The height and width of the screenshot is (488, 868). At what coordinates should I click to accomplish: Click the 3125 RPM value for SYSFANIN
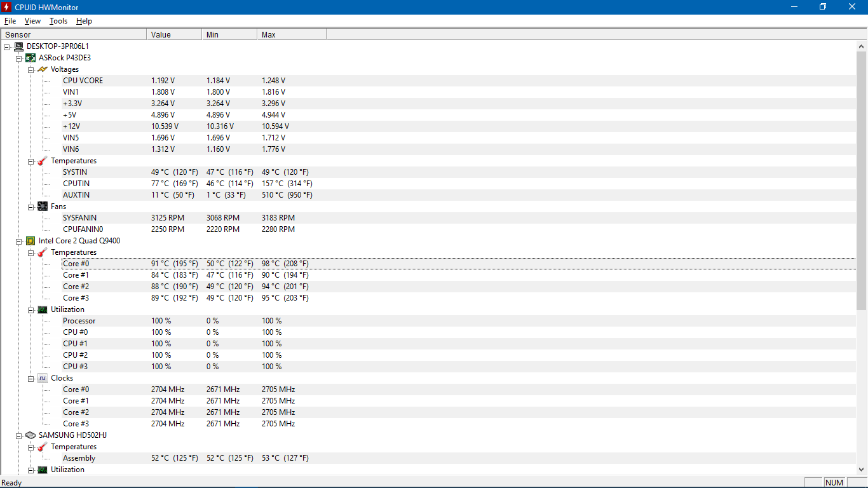168,218
